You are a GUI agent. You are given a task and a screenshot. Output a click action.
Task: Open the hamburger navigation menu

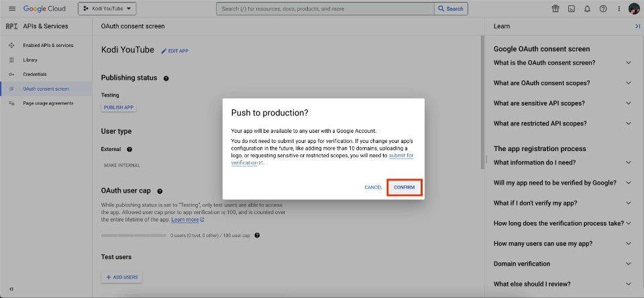[x=12, y=9]
